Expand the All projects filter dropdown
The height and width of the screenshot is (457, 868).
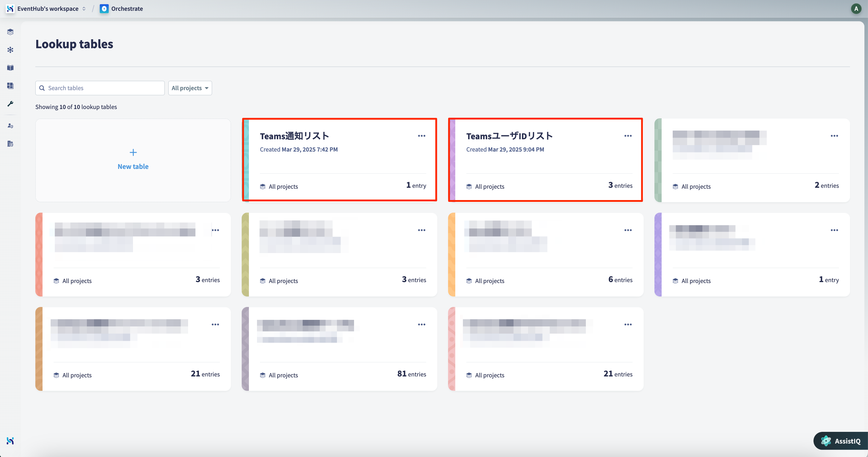click(190, 88)
